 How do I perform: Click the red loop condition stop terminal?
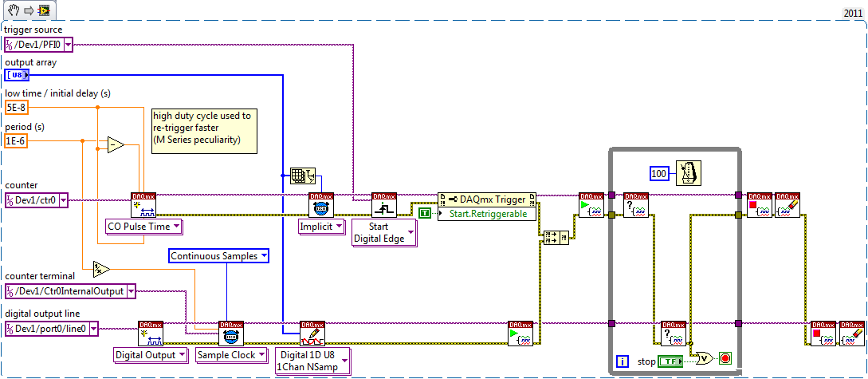point(725,358)
